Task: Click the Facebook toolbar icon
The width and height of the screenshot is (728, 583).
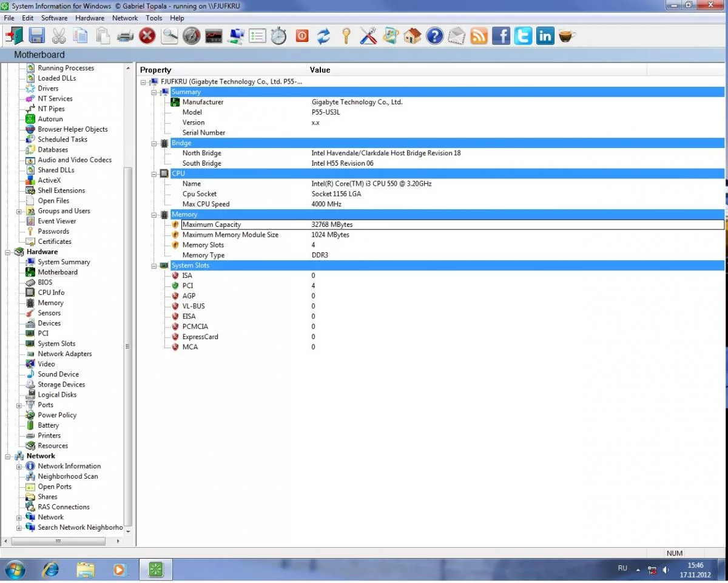Action: (501, 36)
